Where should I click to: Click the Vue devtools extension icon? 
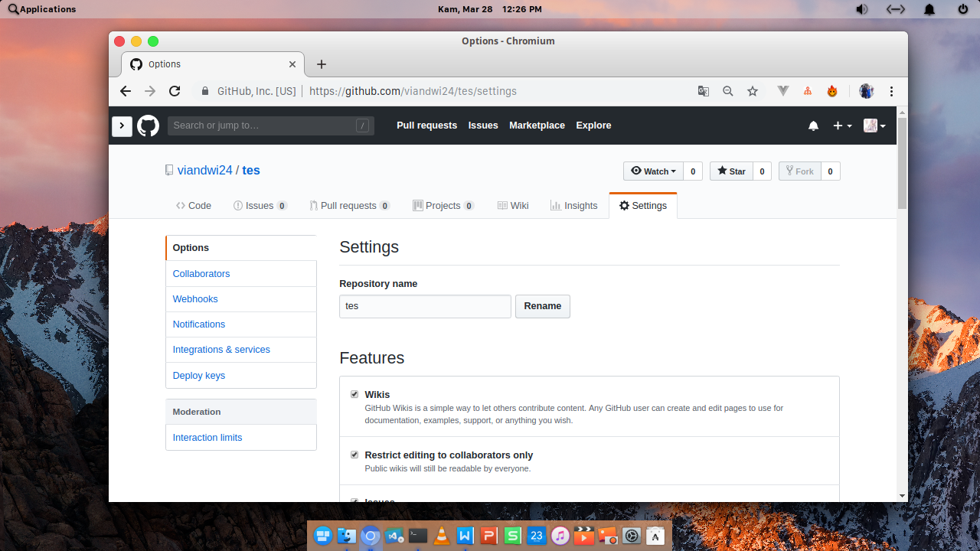783,91
